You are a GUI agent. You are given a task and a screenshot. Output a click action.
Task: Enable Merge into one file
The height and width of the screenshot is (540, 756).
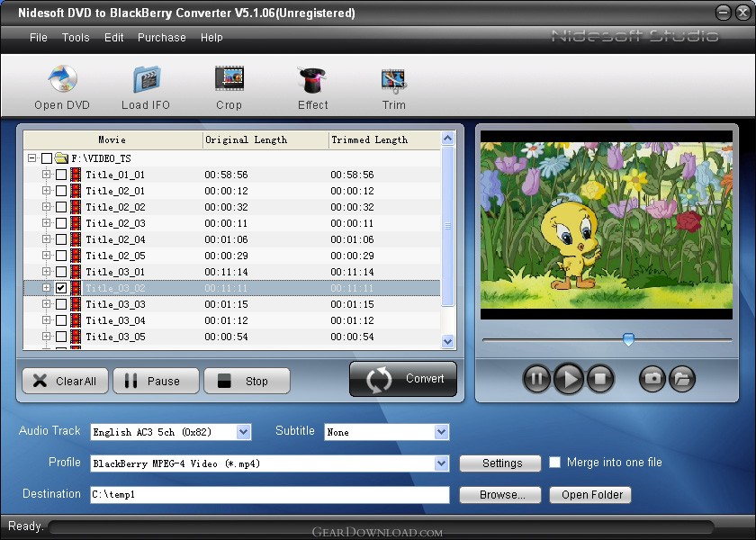tap(555, 463)
